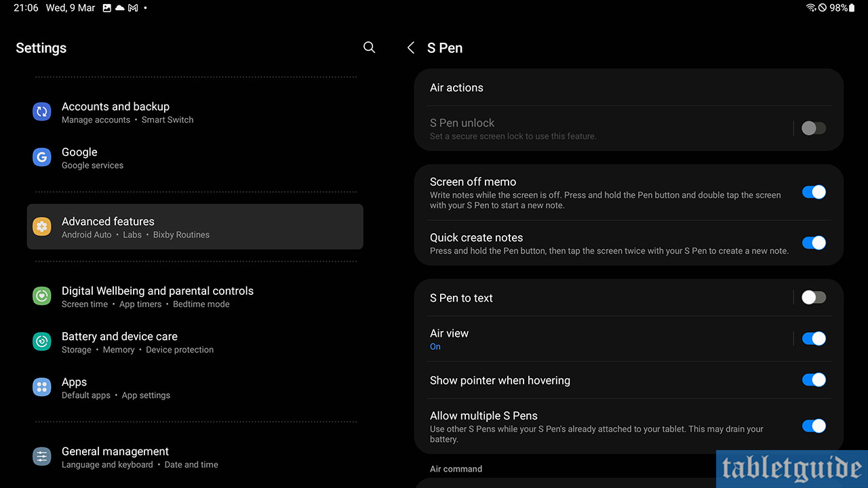The height and width of the screenshot is (488, 868).
Task: Tap the Settings heading
Action: point(41,47)
